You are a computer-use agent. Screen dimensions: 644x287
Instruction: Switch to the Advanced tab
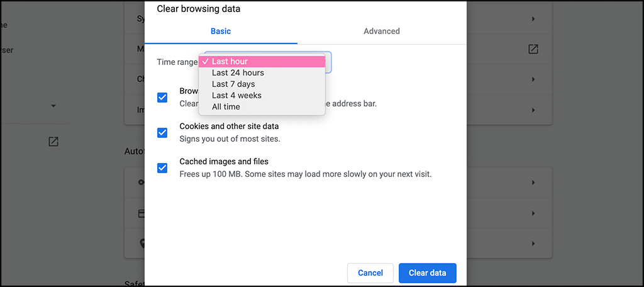[x=382, y=31]
